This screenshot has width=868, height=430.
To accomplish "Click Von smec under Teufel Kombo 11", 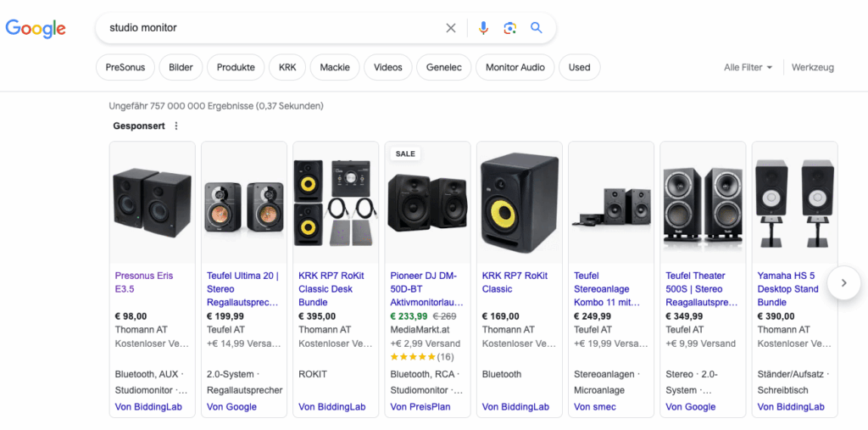I will 596,407.
